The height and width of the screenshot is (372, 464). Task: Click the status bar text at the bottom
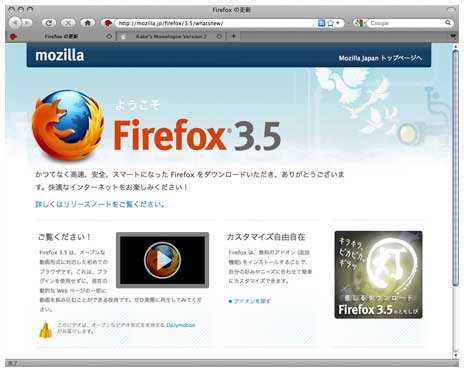tap(13, 363)
